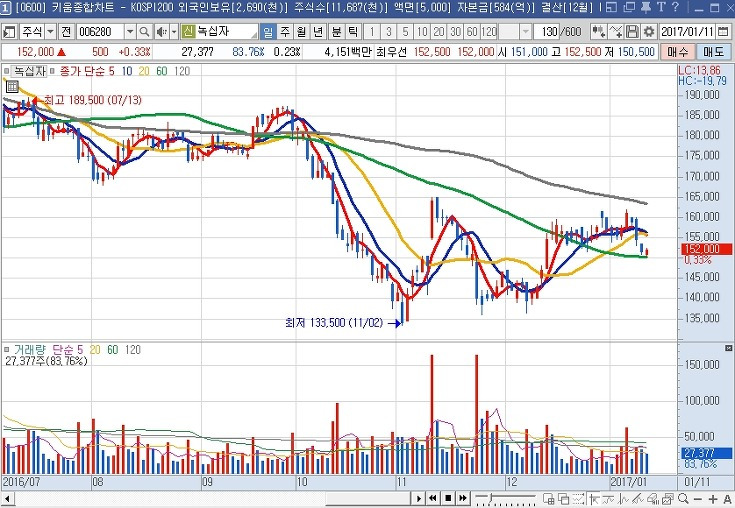Image resolution: width=735 pixels, height=508 pixels.
Task: Click the 매수 buy button
Action: point(677,52)
